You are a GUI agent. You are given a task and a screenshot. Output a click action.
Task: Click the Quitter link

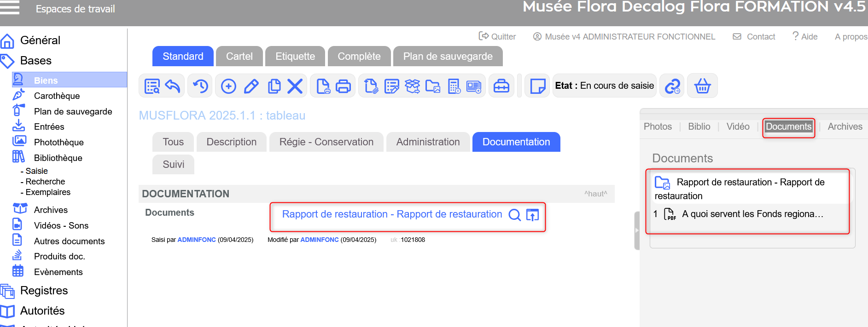[497, 37]
